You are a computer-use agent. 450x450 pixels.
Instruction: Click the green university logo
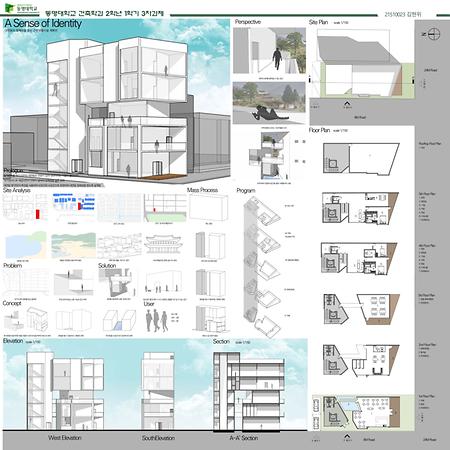pyautogui.click(x=9, y=8)
